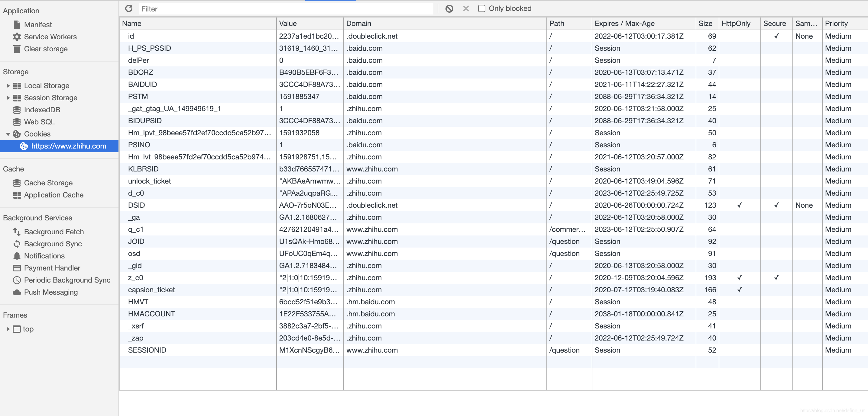This screenshot has width=868, height=416.
Task: Select the SESSIONID cookie row
Action: pyautogui.click(x=494, y=350)
